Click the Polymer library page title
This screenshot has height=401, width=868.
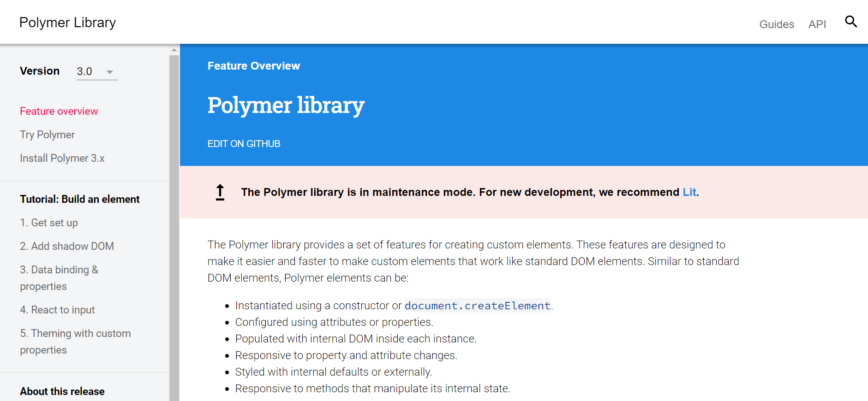coord(286,105)
